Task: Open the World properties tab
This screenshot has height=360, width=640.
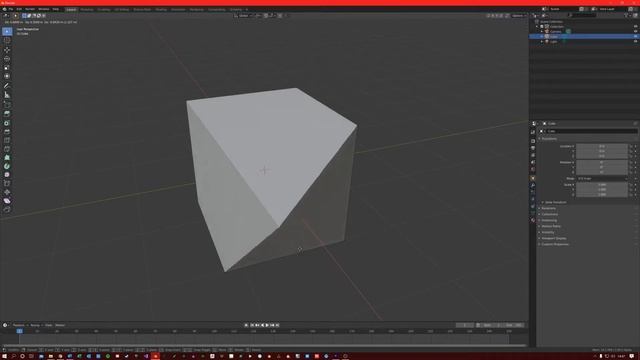Action: tap(533, 169)
